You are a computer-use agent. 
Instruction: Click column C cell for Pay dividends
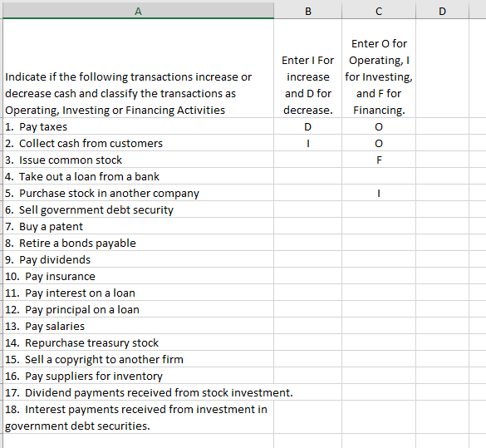[x=379, y=259]
